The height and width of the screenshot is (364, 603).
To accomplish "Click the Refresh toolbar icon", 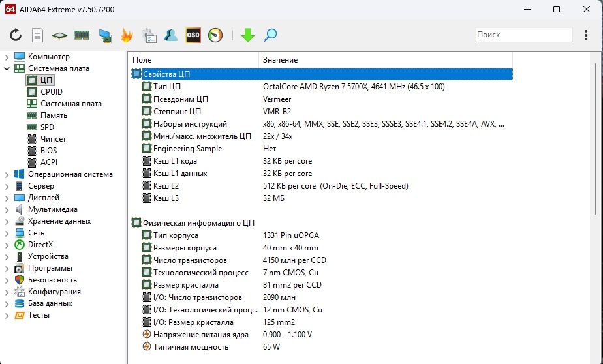I will tap(16, 35).
